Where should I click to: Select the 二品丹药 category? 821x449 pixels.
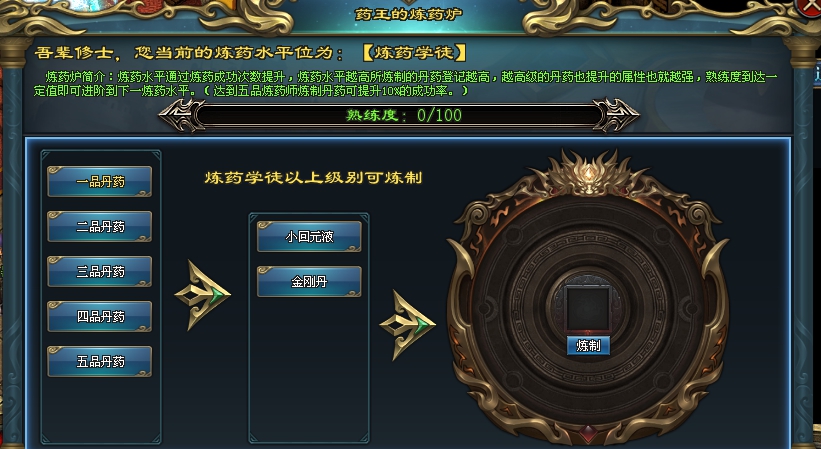pyautogui.click(x=99, y=227)
